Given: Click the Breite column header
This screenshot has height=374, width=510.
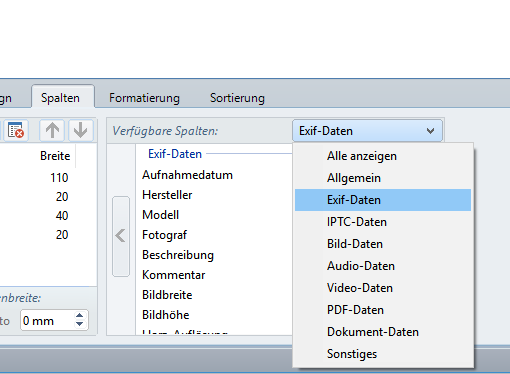Looking at the screenshot, I should (x=55, y=156).
